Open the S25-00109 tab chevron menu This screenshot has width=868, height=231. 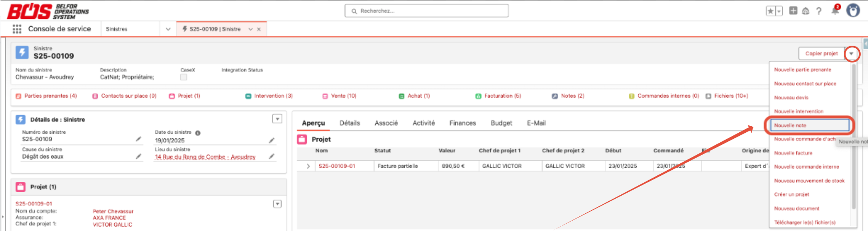pyautogui.click(x=250, y=29)
